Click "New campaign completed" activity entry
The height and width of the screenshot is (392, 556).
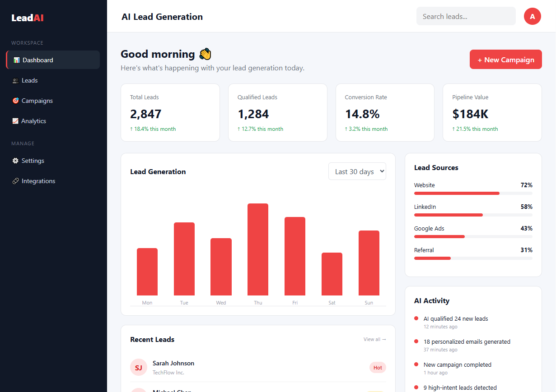pos(458,364)
